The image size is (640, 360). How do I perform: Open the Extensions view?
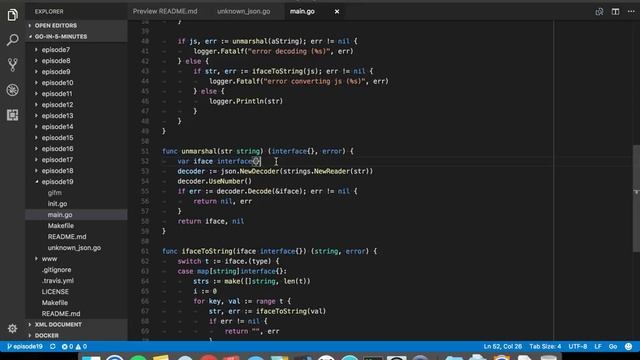[12, 115]
